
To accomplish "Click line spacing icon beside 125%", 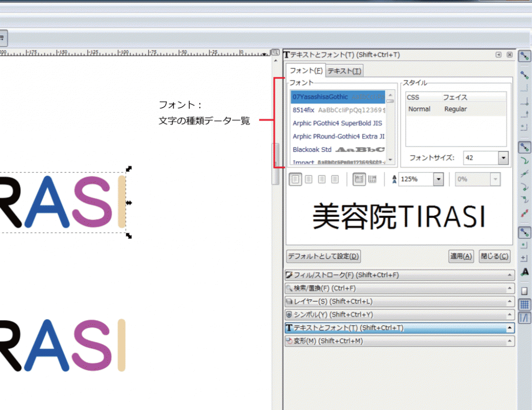I will (x=394, y=179).
